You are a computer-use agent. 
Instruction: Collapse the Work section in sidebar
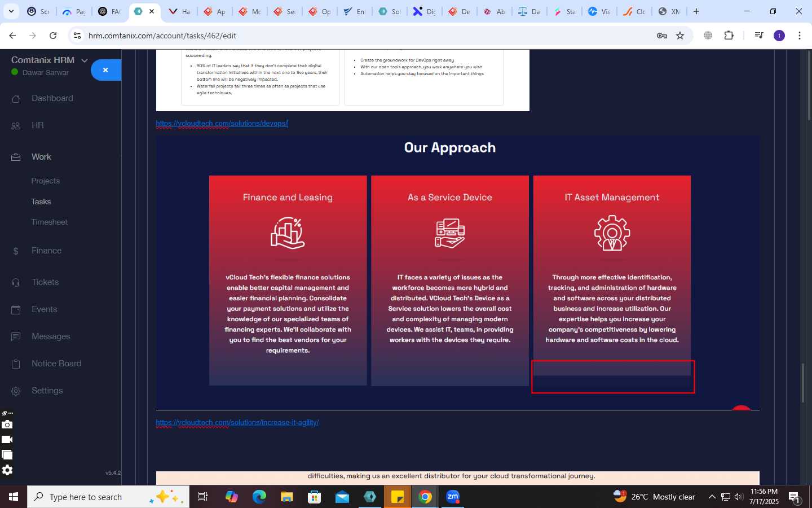pos(41,157)
